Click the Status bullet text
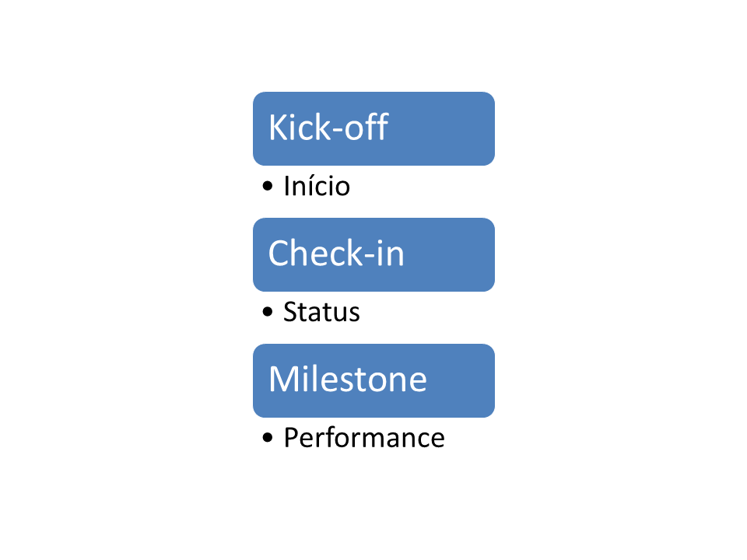 click(x=321, y=313)
